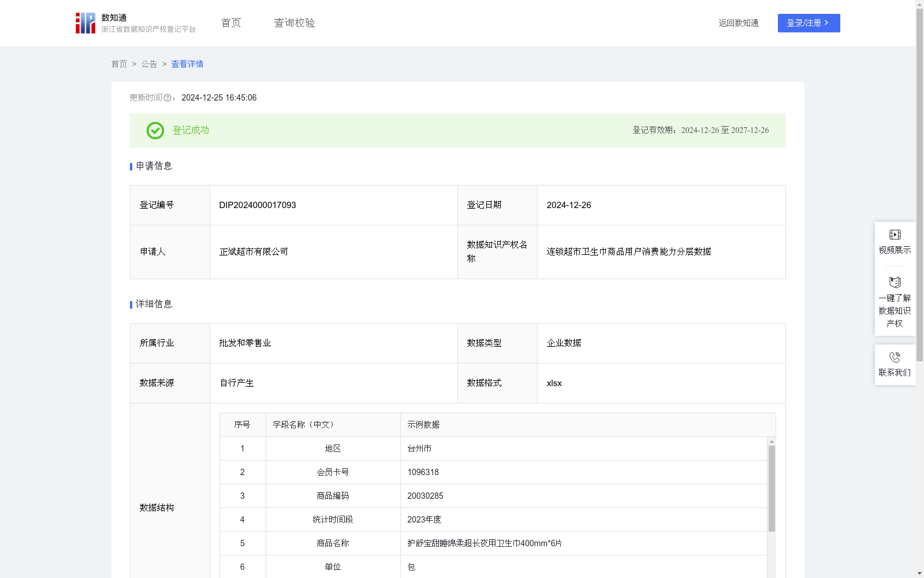Click the green 登记成功 checkmark icon

click(x=155, y=131)
